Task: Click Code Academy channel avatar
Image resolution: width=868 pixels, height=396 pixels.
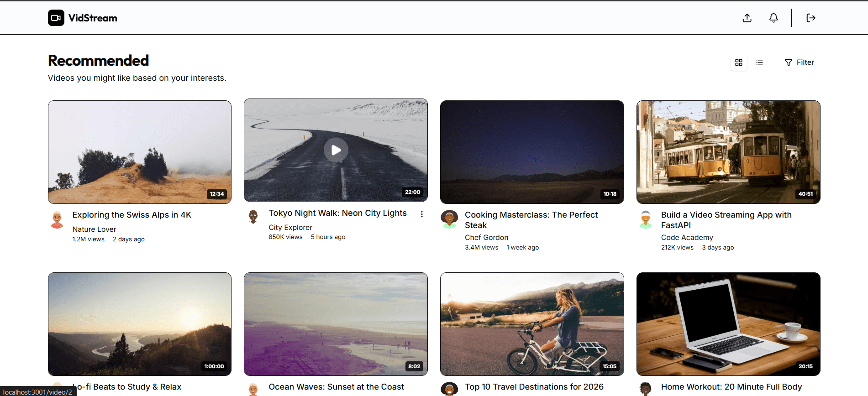Action: 646,219
